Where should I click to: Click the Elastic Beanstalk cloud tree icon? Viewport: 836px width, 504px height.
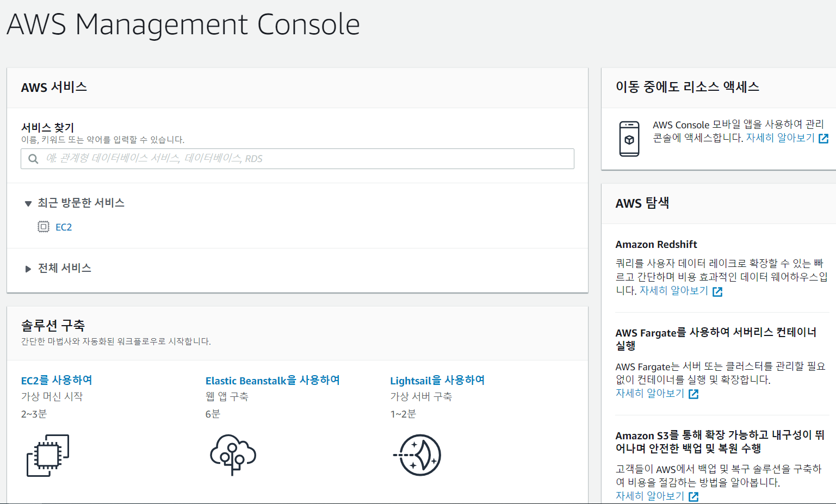click(233, 455)
